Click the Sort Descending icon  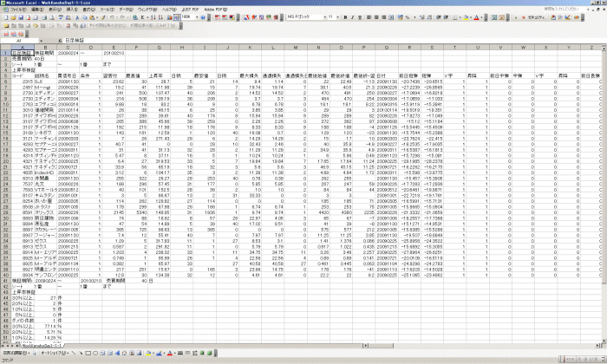(x=160, y=17)
